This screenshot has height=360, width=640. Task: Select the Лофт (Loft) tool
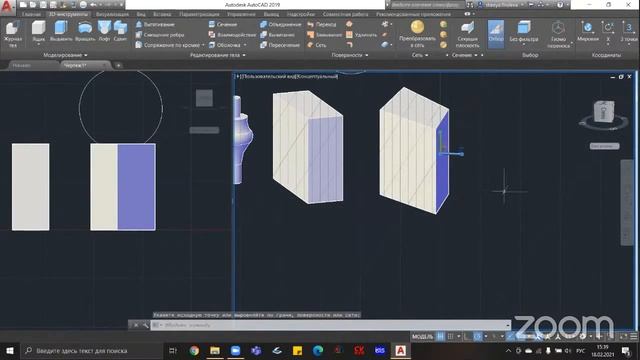(x=104, y=30)
